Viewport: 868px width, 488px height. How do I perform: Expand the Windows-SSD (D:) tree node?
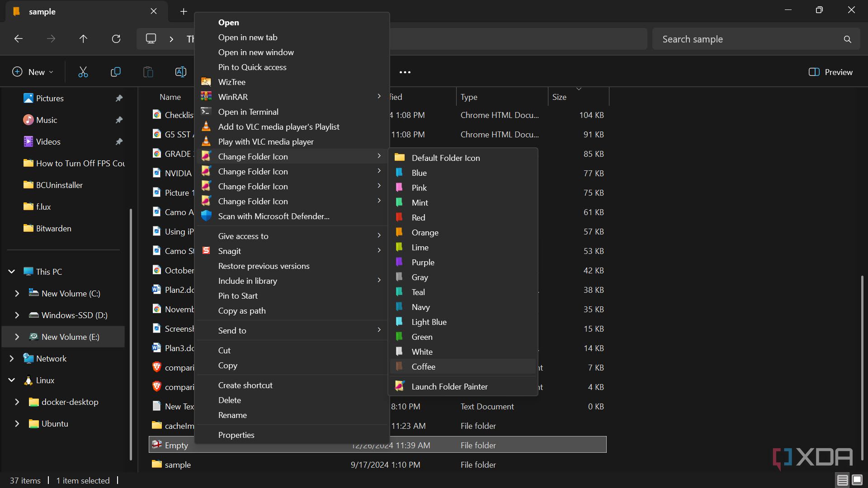(17, 315)
